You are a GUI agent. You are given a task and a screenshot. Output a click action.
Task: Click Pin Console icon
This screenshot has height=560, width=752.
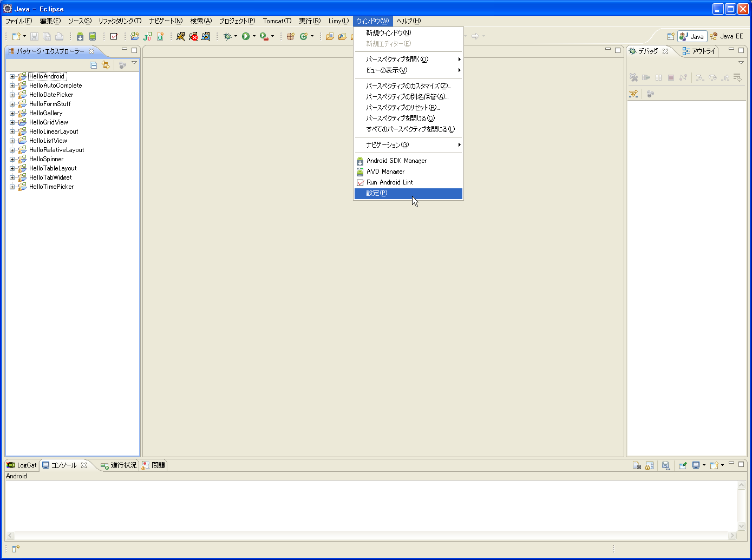click(683, 465)
